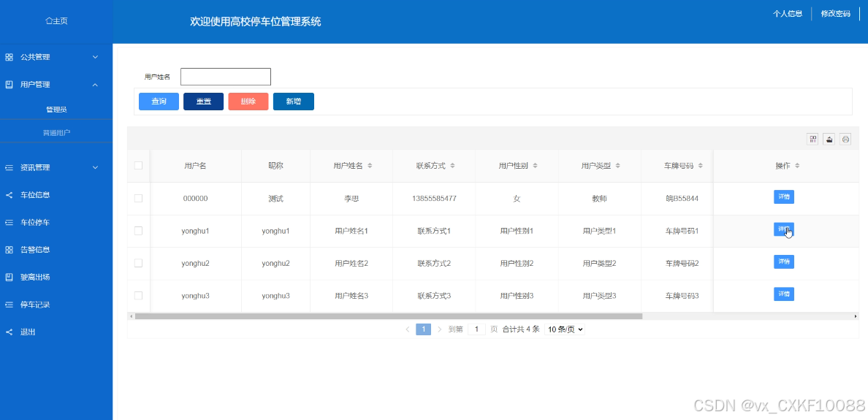Viewport: 868px width, 420px height.
Task: Click the 车位停车 list icon in sidebar
Action: 9,223
